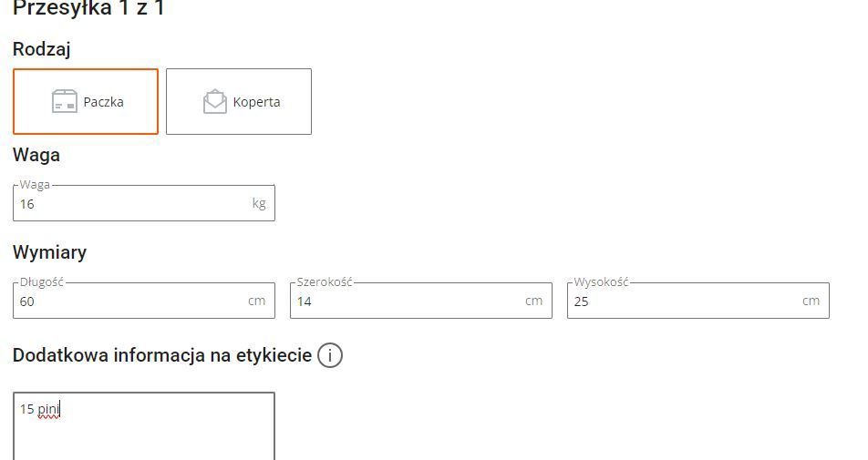This screenshot has width=868, height=460.
Task: Click the cm unit in Szerokość field
Action: [x=533, y=301]
